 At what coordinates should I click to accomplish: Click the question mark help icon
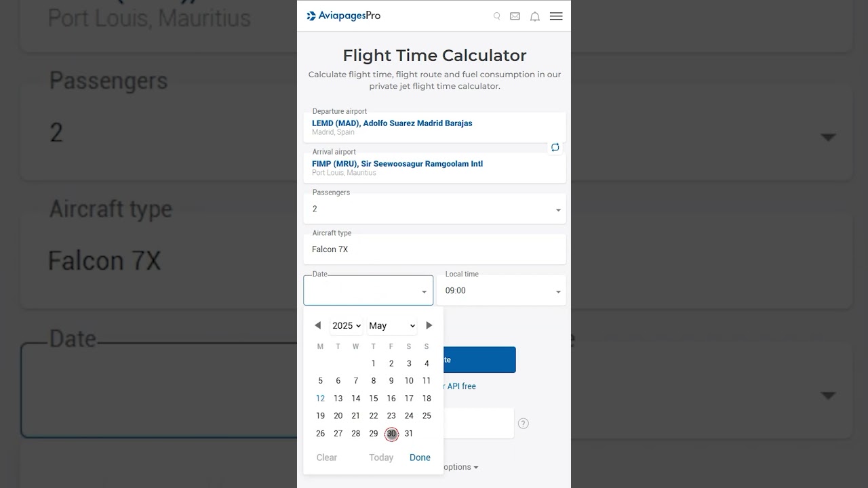click(x=524, y=424)
